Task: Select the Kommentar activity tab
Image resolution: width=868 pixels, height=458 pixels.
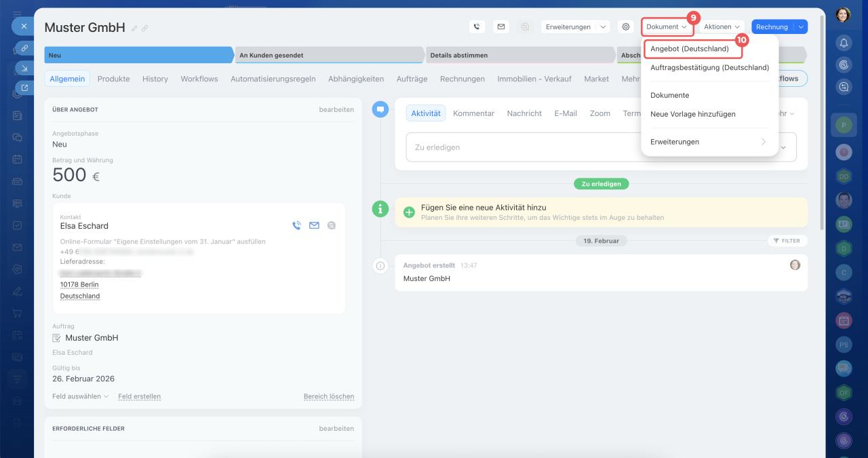Action: [474, 113]
